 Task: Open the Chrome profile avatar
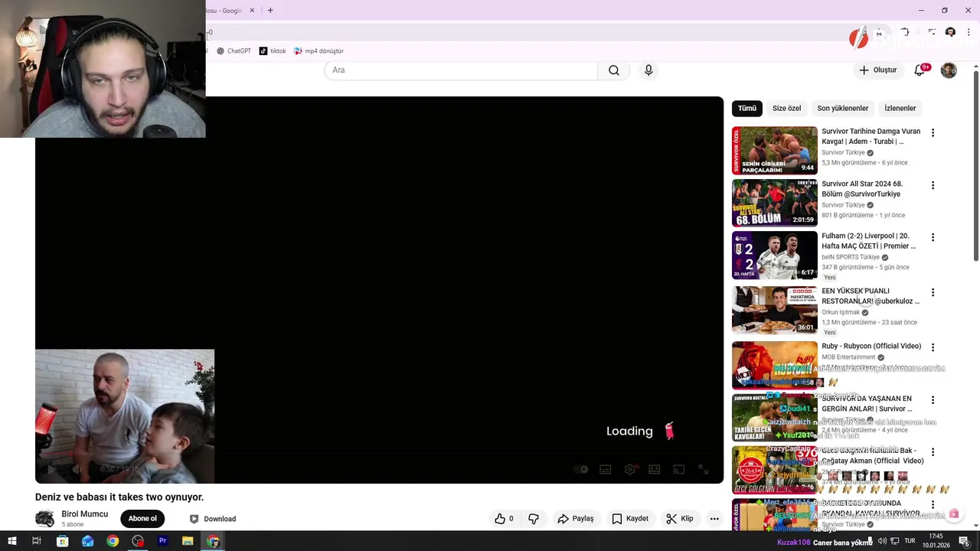click(950, 33)
